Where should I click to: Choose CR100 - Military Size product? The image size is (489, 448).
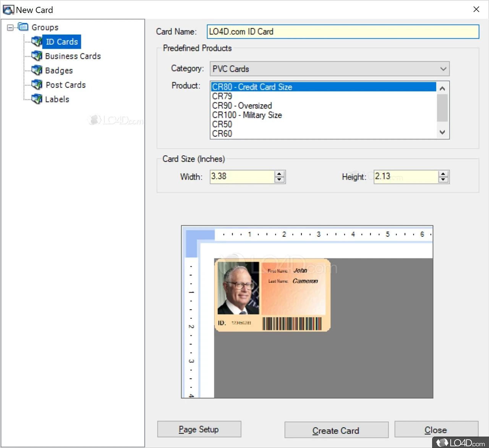pos(247,115)
